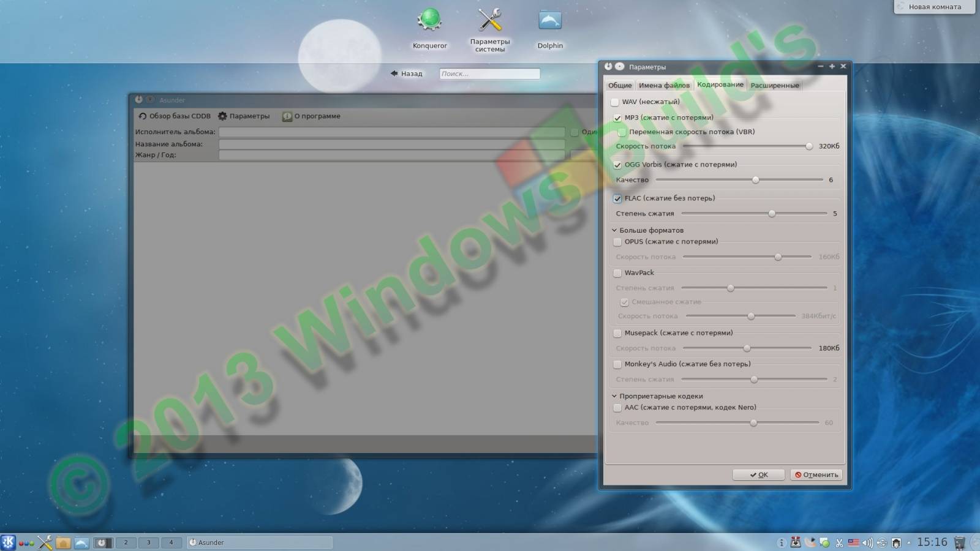The image size is (980, 551).
Task: Adjust the FLAC Степень сжатия slider
Action: click(x=754, y=214)
